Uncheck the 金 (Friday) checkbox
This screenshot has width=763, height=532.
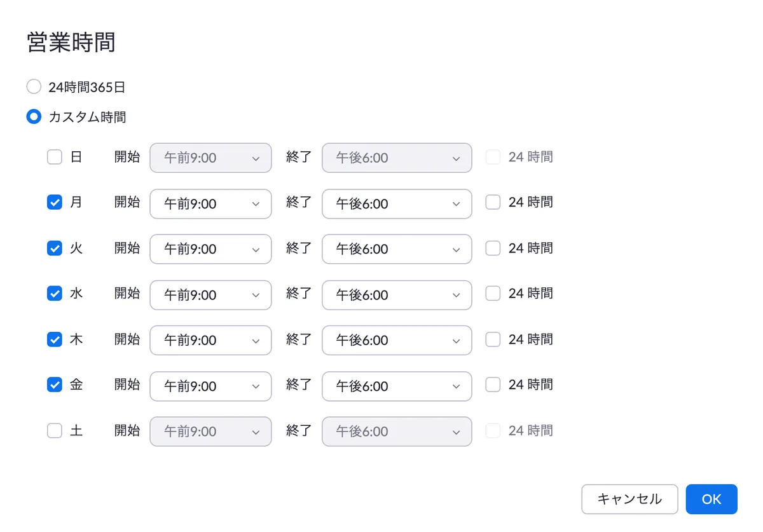[x=55, y=385]
